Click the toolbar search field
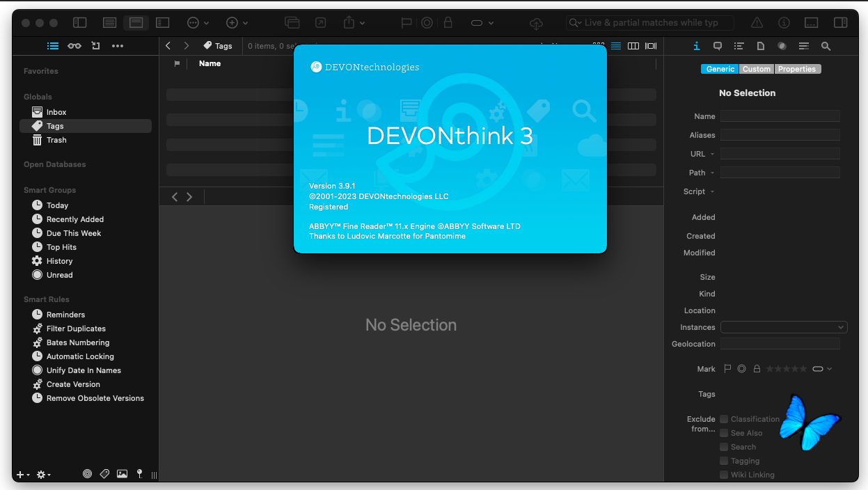This screenshot has width=868, height=490. point(650,23)
